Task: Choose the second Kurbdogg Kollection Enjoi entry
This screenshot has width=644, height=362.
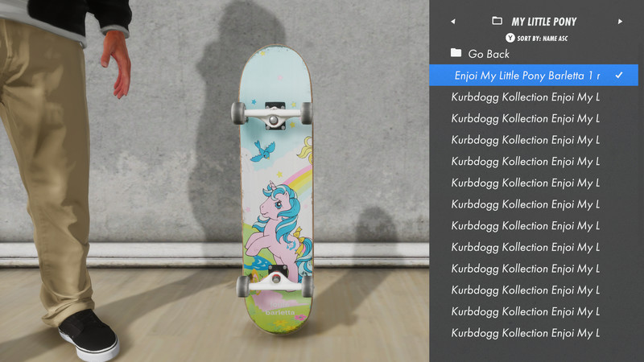Action: [x=534, y=118]
